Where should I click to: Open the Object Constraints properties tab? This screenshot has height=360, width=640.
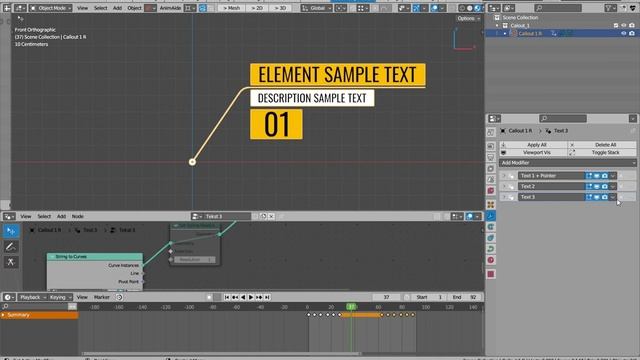point(491,238)
